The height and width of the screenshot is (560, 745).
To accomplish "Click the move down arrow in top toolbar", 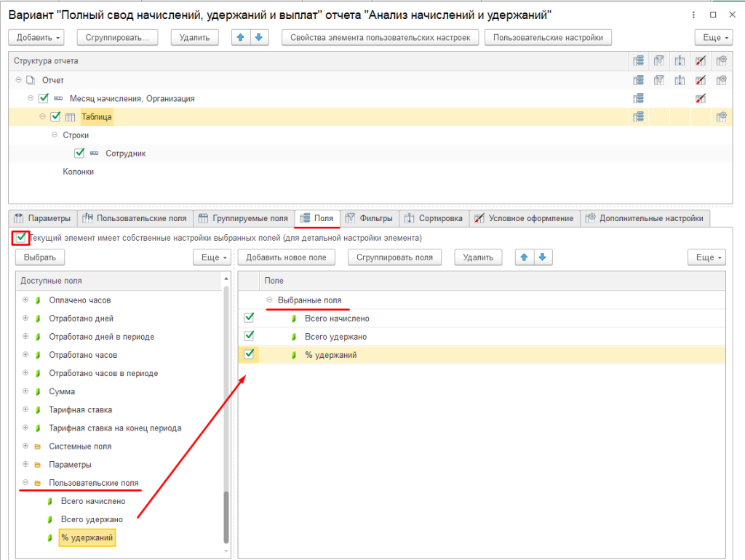I will pyautogui.click(x=257, y=38).
